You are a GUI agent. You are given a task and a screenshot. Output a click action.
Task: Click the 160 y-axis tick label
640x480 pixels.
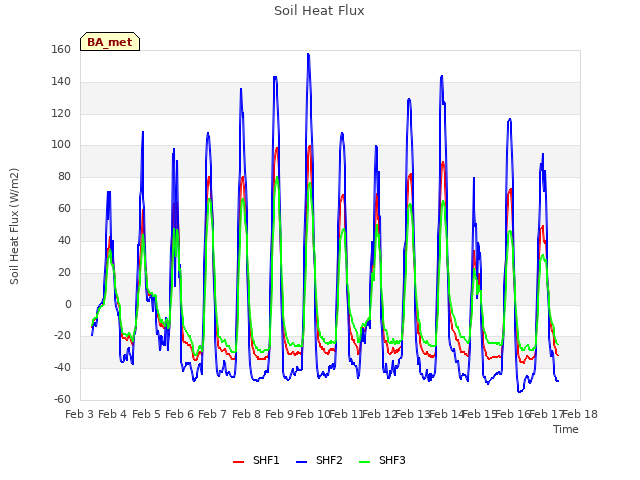[61, 49]
